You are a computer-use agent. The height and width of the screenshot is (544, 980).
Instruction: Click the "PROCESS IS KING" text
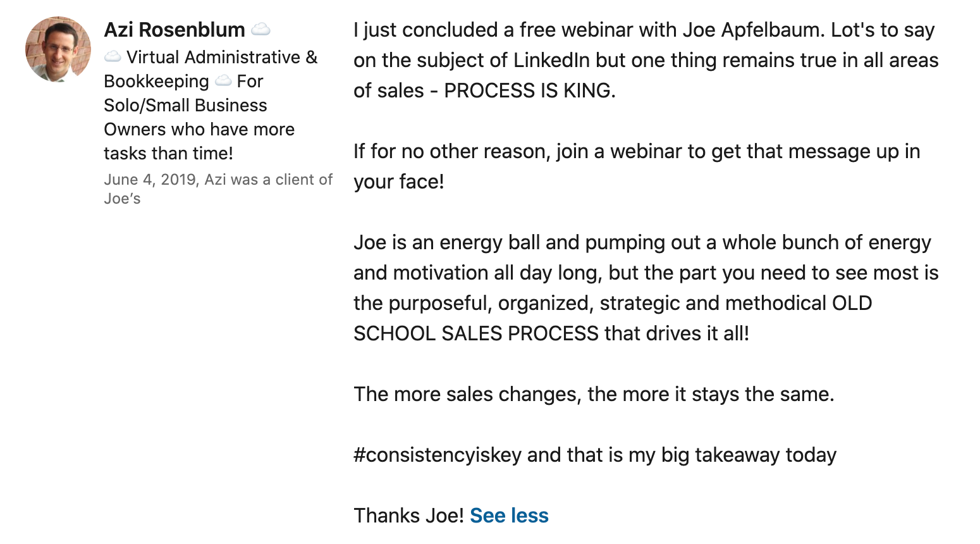[529, 90]
